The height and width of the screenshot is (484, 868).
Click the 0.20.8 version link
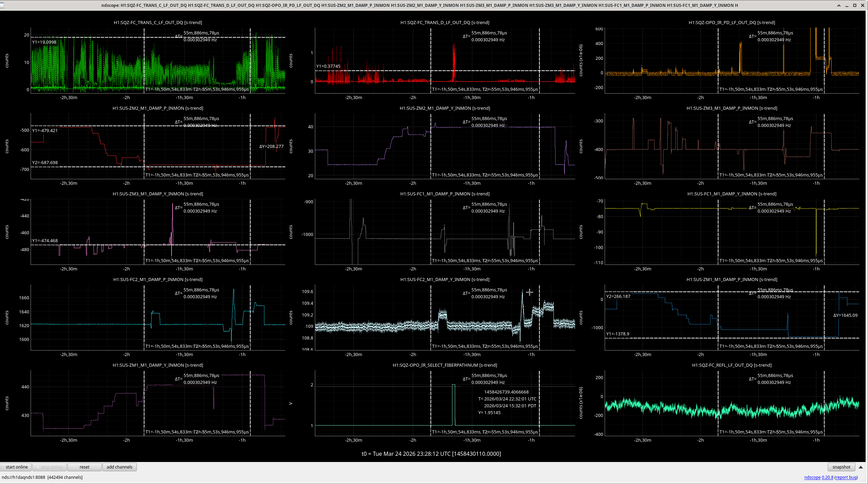pyautogui.click(x=827, y=477)
